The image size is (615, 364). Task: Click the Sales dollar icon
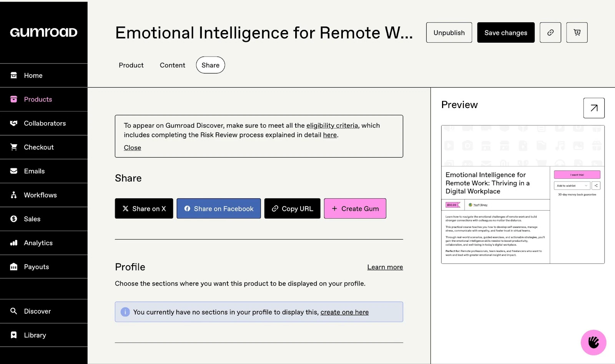(14, 219)
